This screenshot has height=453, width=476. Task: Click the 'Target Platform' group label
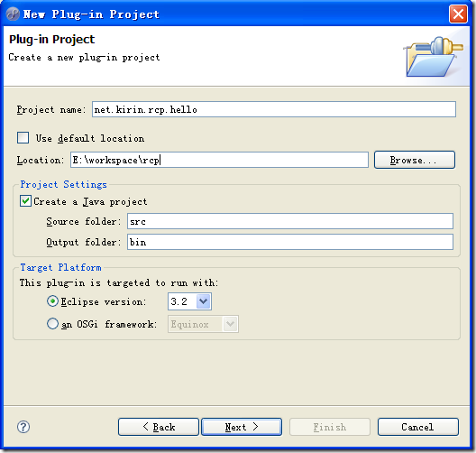click(60, 267)
